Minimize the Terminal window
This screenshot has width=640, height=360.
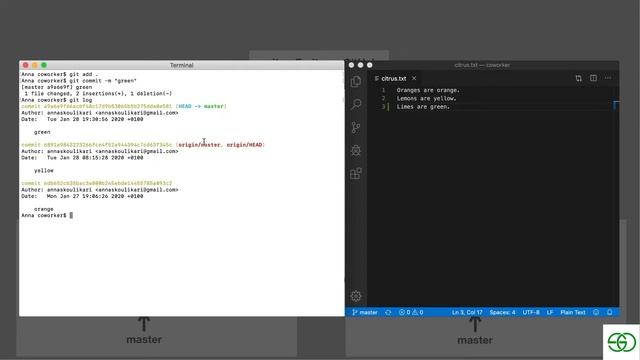tap(35, 65)
